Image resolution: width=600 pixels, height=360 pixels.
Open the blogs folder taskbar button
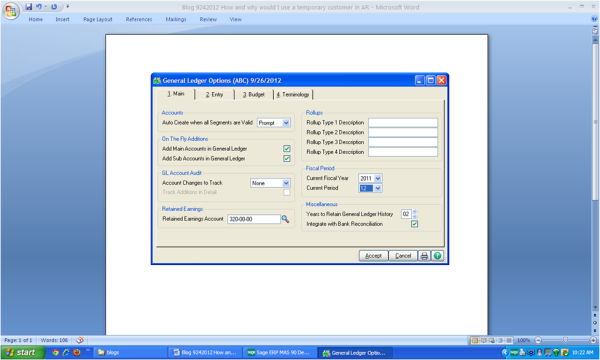pos(130,353)
